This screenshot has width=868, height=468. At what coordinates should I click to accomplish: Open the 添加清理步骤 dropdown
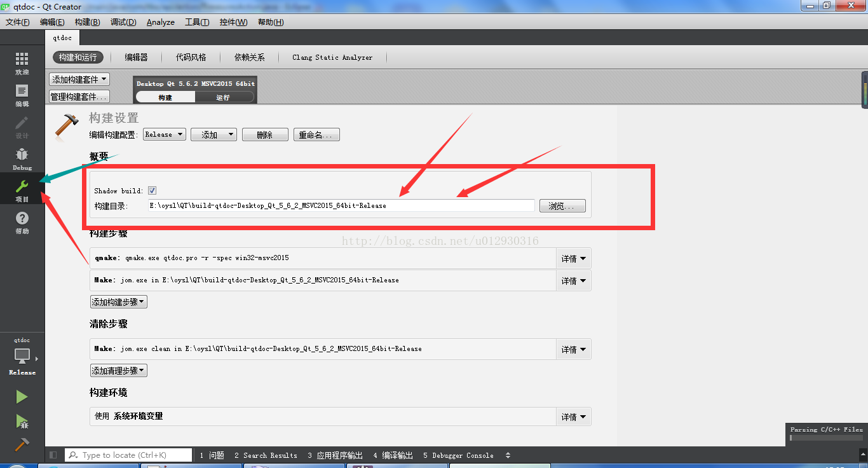pos(119,370)
